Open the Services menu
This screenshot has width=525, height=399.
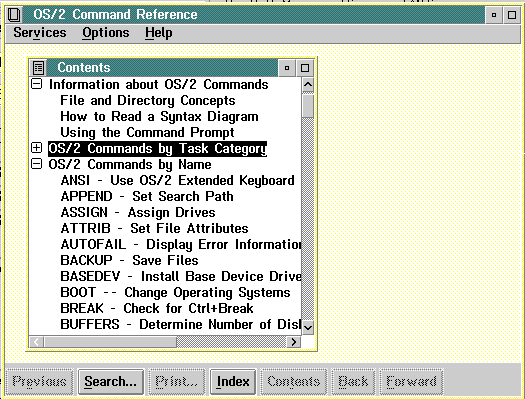pyautogui.click(x=40, y=33)
